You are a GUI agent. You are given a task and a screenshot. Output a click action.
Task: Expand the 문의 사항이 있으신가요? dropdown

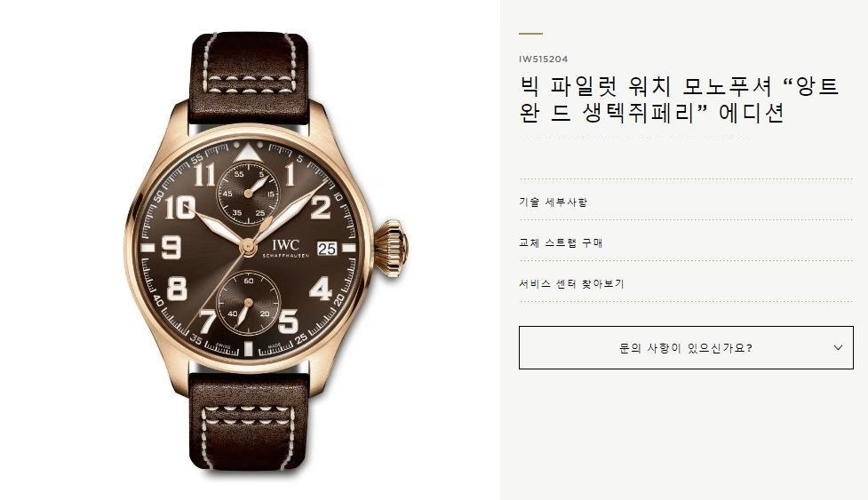click(x=686, y=347)
